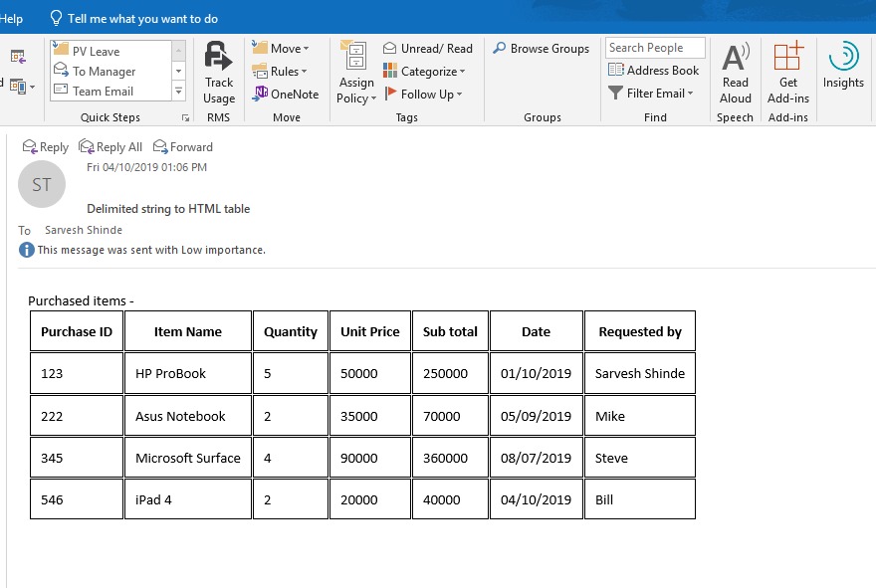Forward this email
Screen dimensions: 876x588
point(183,146)
